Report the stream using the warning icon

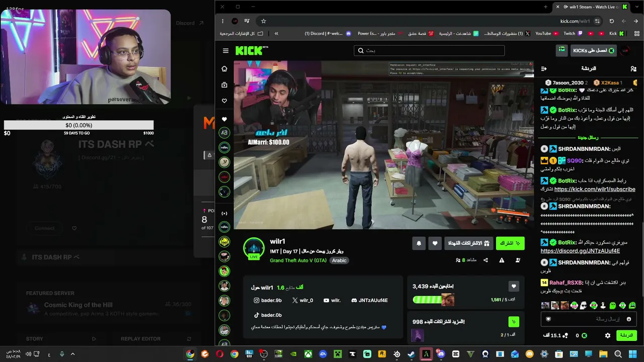click(x=502, y=260)
